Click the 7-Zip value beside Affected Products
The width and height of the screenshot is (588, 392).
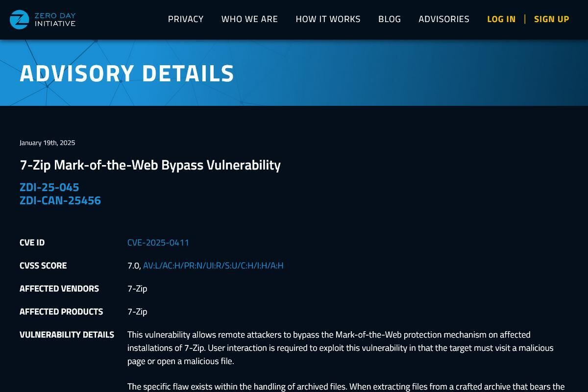(x=137, y=312)
